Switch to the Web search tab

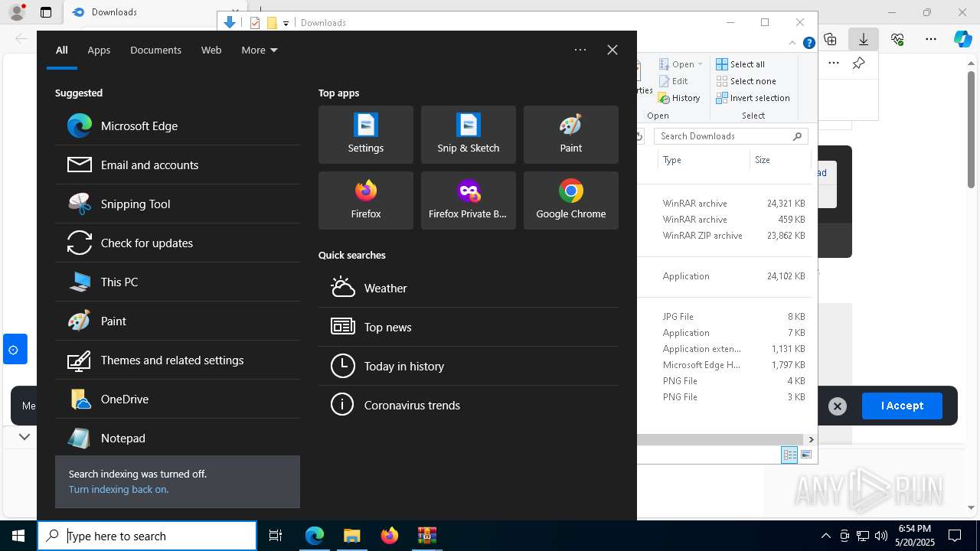(x=211, y=50)
